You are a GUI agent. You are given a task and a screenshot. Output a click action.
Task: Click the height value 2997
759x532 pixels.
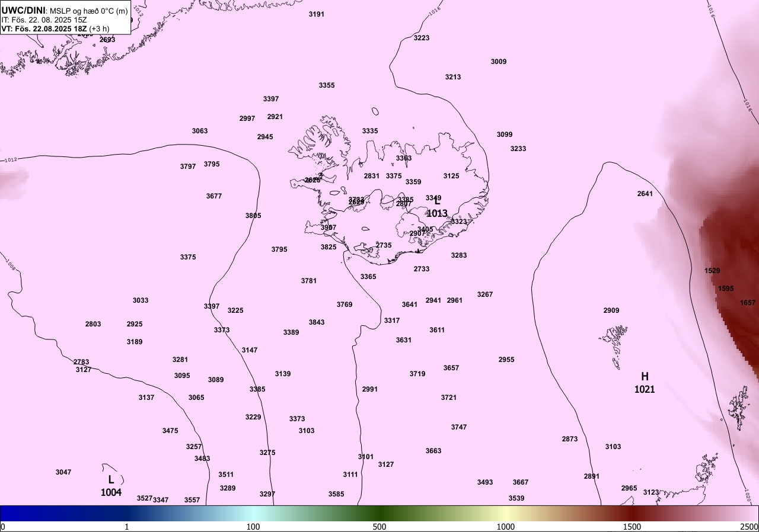(x=247, y=118)
